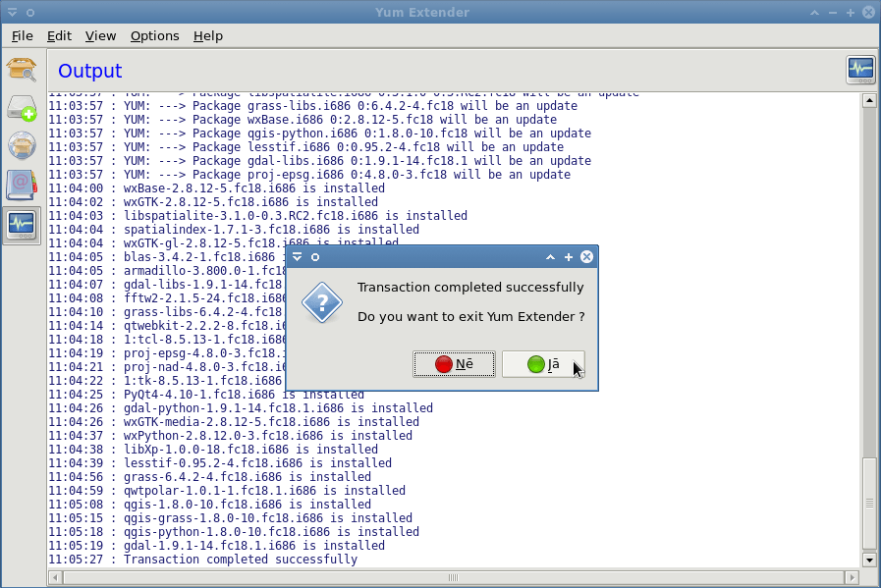Select the Output view monitor icon in the sidebar
This screenshot has height=588, width=881.
22,225
